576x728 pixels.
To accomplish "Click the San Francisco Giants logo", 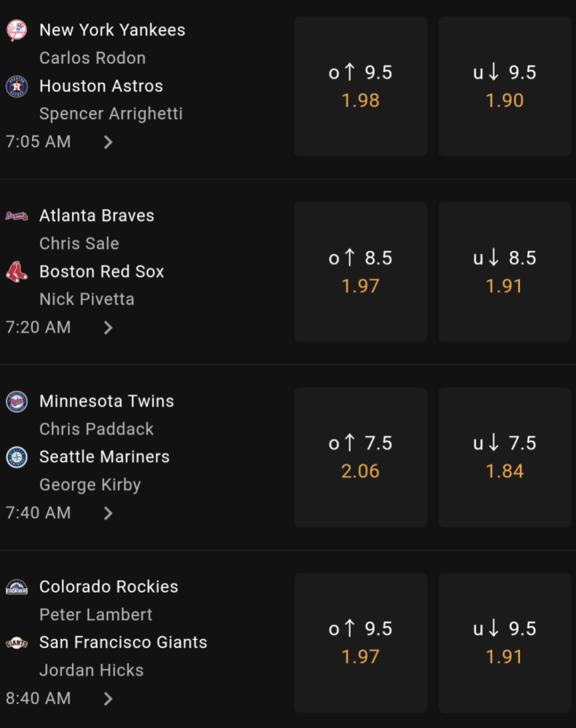I will (x=16, y=643).
